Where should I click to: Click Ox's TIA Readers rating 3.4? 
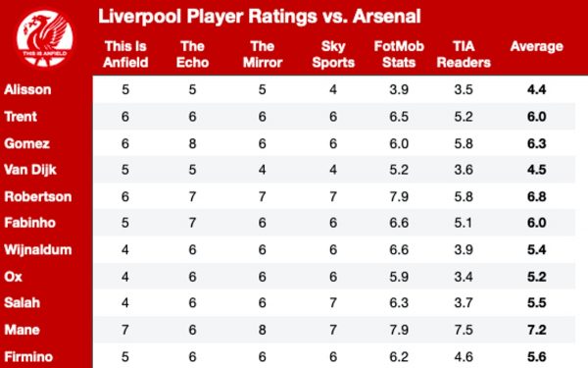[x=464, y=277]
